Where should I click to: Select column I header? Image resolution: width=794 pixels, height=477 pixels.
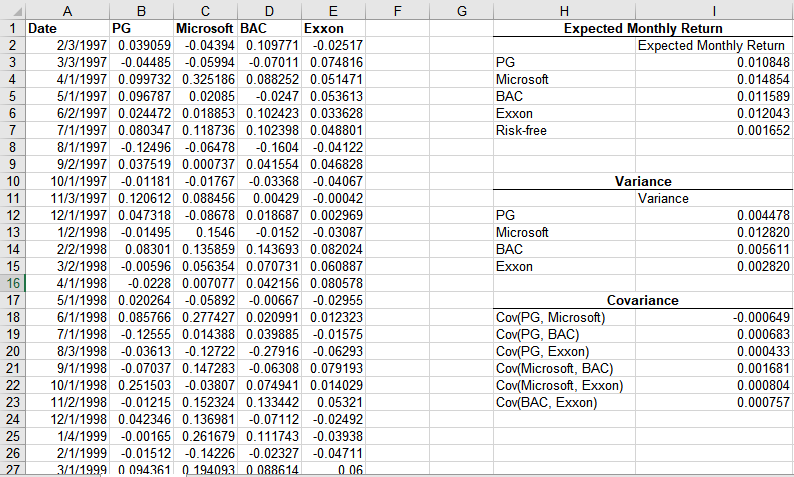pos(714,11)
